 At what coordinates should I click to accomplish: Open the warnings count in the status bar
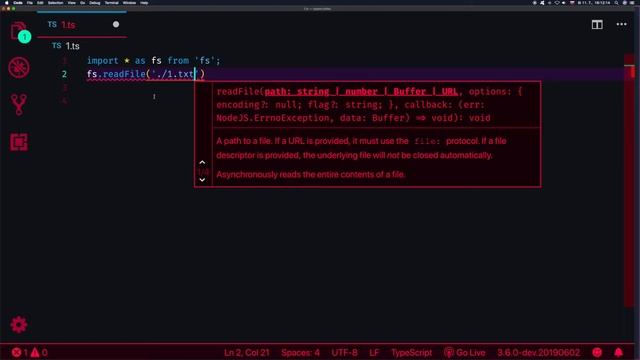coord(39,352)
